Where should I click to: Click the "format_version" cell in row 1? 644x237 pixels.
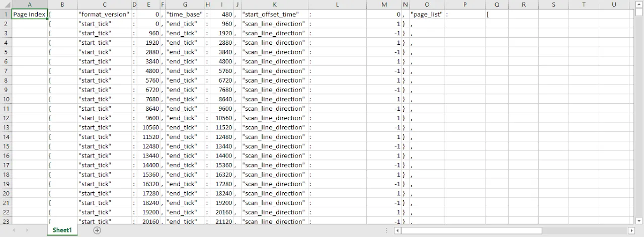(x=105, y=15)
